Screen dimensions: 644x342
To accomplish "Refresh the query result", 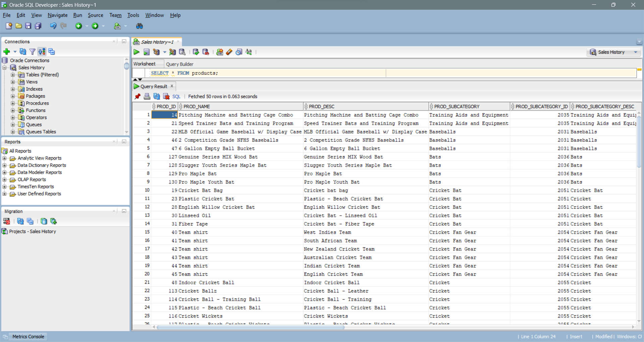I will click(157, 97).
